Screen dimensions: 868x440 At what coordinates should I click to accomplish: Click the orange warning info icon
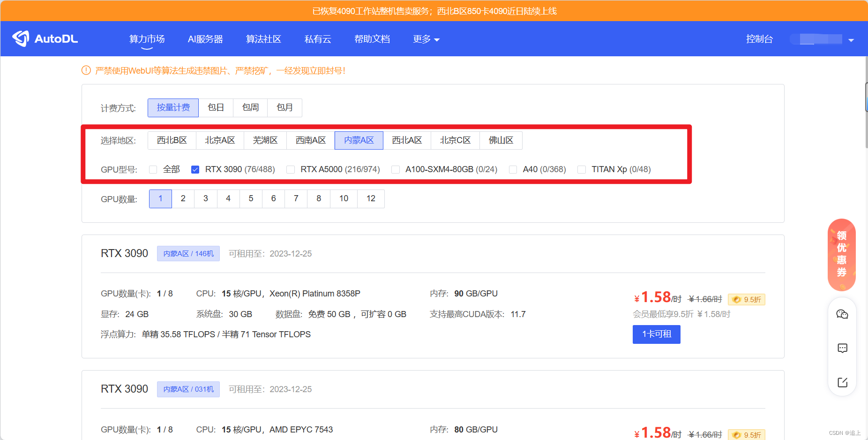(86, 70)
